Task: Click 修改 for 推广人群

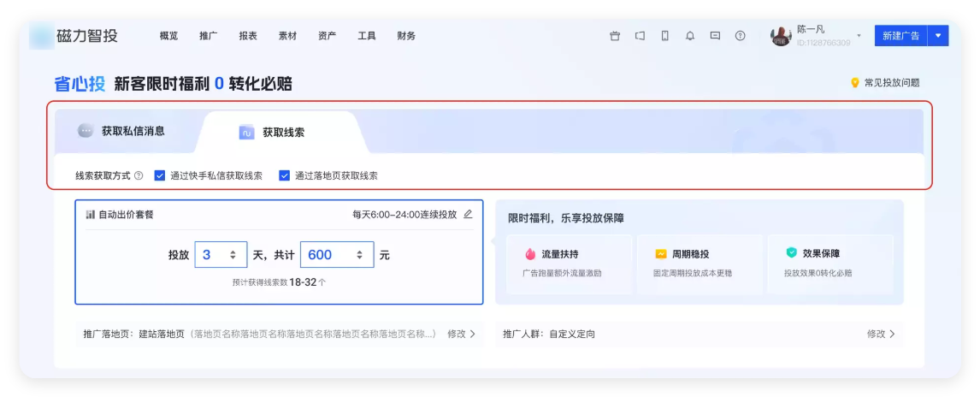Action: (x=881, y=334)
